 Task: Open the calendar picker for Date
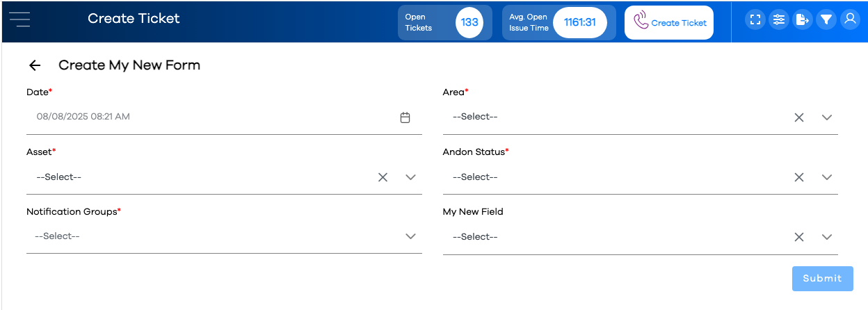[x=405, y=117]
